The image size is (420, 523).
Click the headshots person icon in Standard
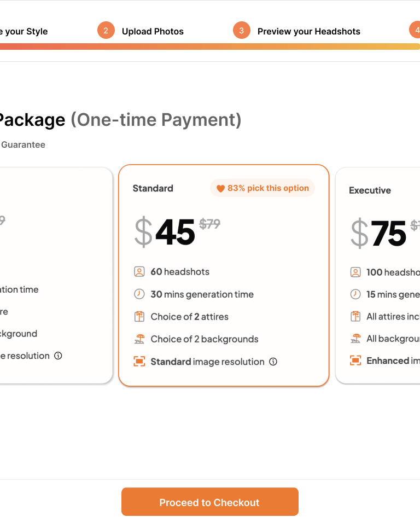point(139,271)
